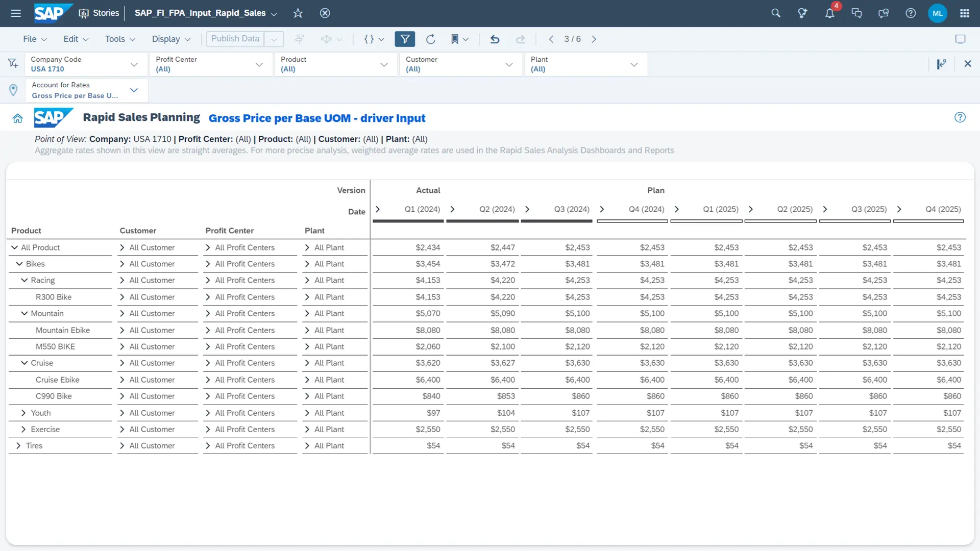The image size is (980, 551).
Task: Expand the Exercise product node
Action: pyautogui.click(x=23, y=429)
